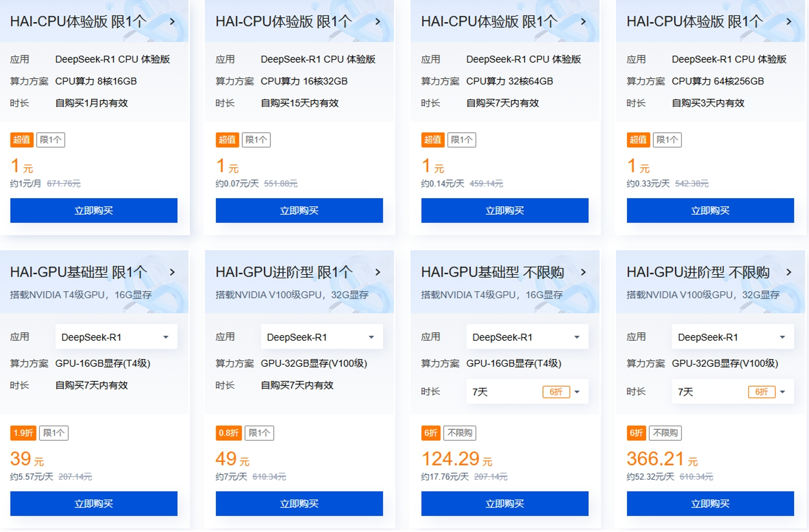Click text 约17.76元/天
809x532 pixels.
(445, 476)
